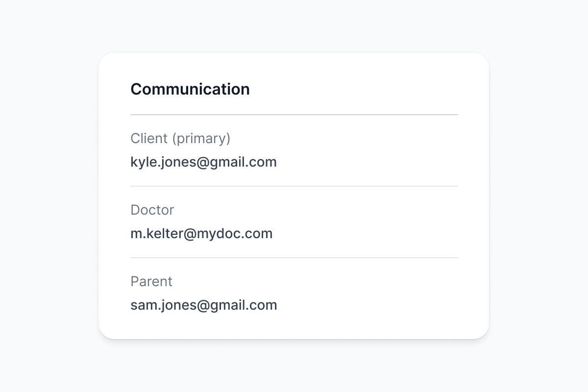This screenshot has height=392, width=588.
Task: Click "m.kelter" username in doctor's email
Action: click(156, 234)
